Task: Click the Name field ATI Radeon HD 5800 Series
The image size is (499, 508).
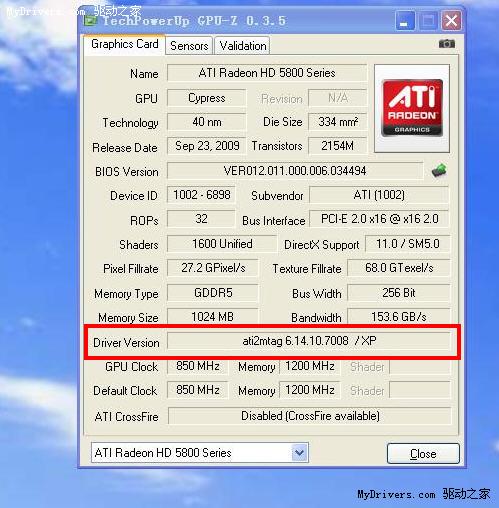Action: [x=267, y=73]
